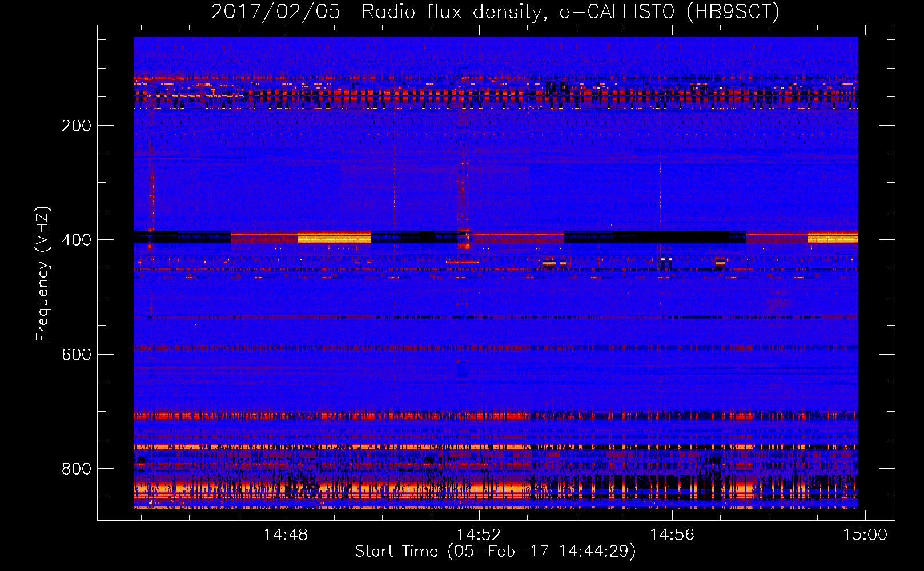Click the 'Frequency (MHZ)' axis label
Viewport: 924px width, 571px height.
click(43, 274)
